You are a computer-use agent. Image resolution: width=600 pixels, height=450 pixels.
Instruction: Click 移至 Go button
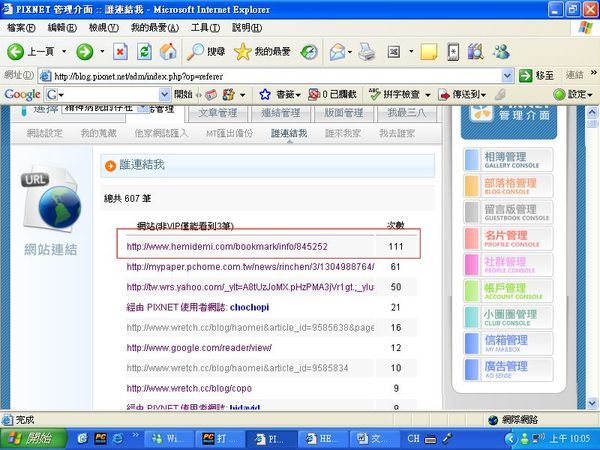coord(536,76)
